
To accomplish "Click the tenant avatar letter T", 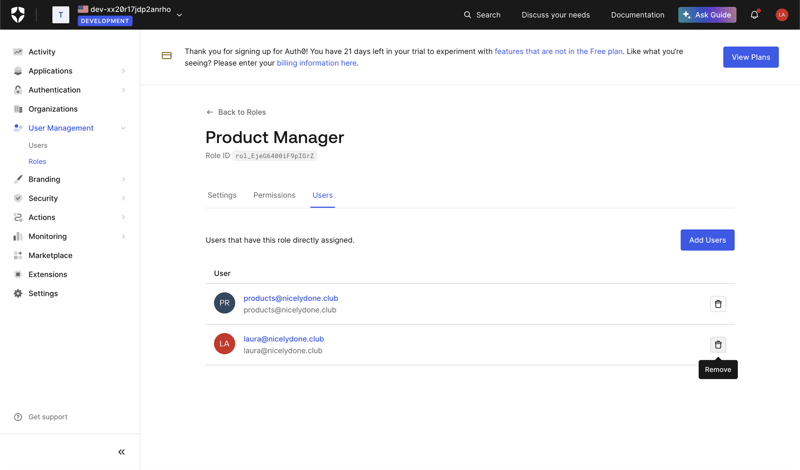I will [61, 15].
